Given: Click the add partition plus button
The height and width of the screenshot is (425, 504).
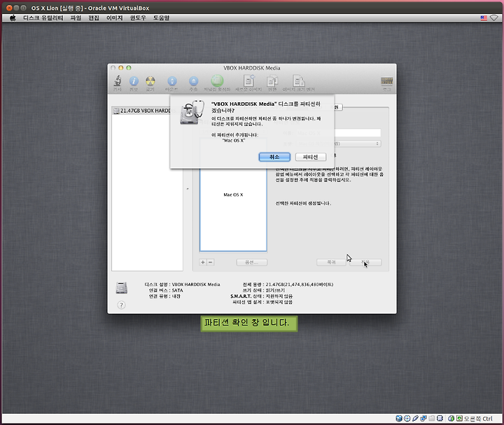Looking at the screenshot, I should coord(203,263).
